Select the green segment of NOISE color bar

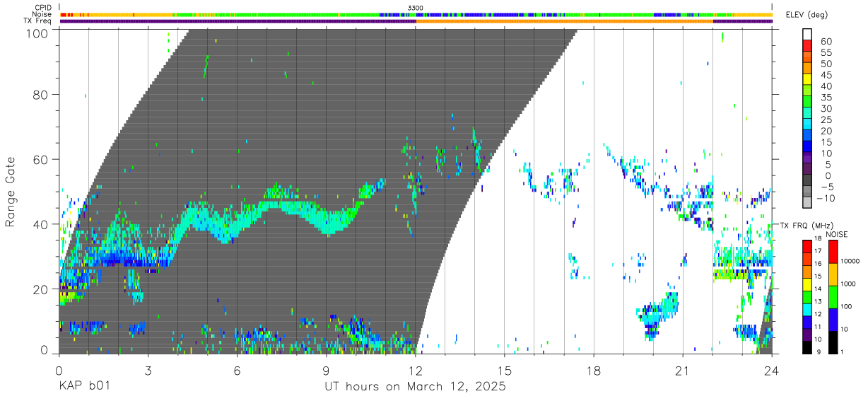pos(833,297)
